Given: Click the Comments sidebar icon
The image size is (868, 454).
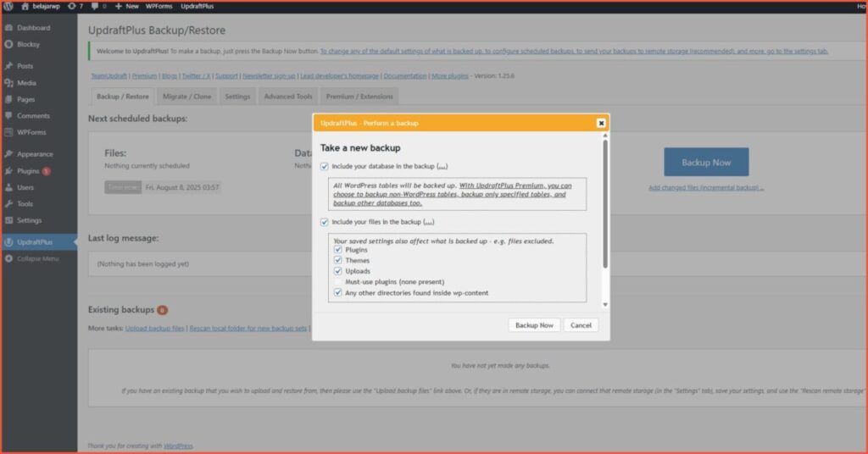Looking at the screenshot, I should (8, 115).
